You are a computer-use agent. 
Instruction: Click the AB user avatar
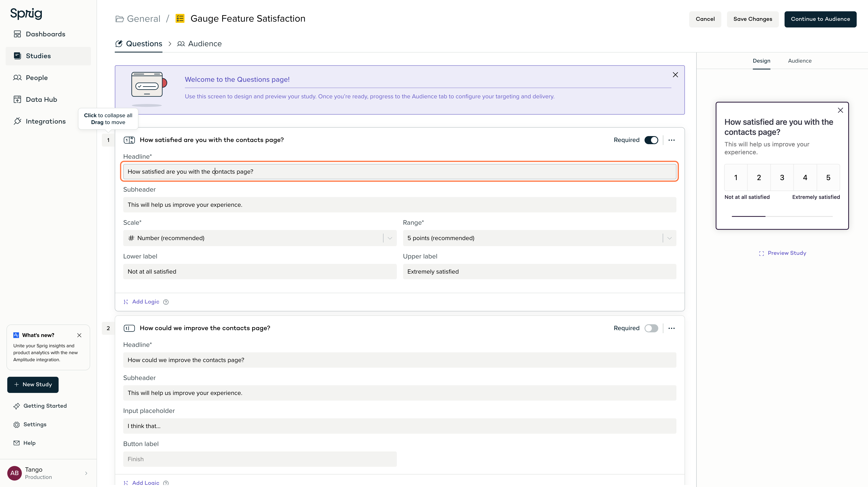(15, 473)
